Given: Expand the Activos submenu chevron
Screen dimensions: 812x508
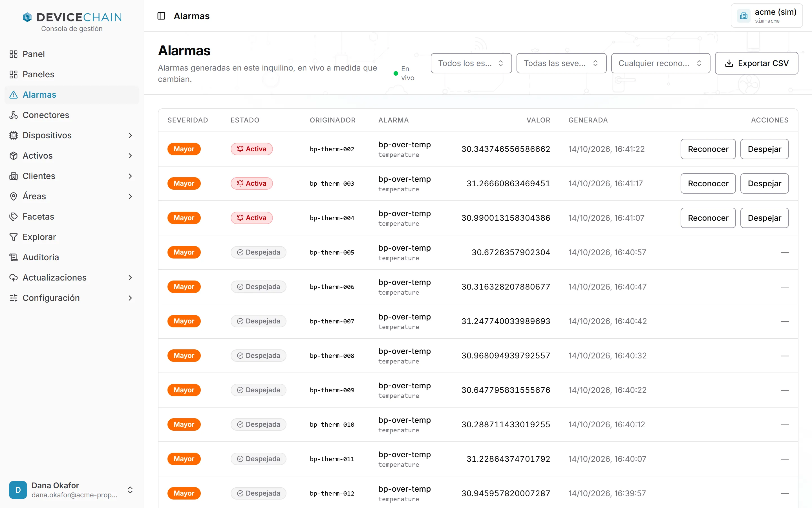Looking at the screenshot, I should click(130, 156).
